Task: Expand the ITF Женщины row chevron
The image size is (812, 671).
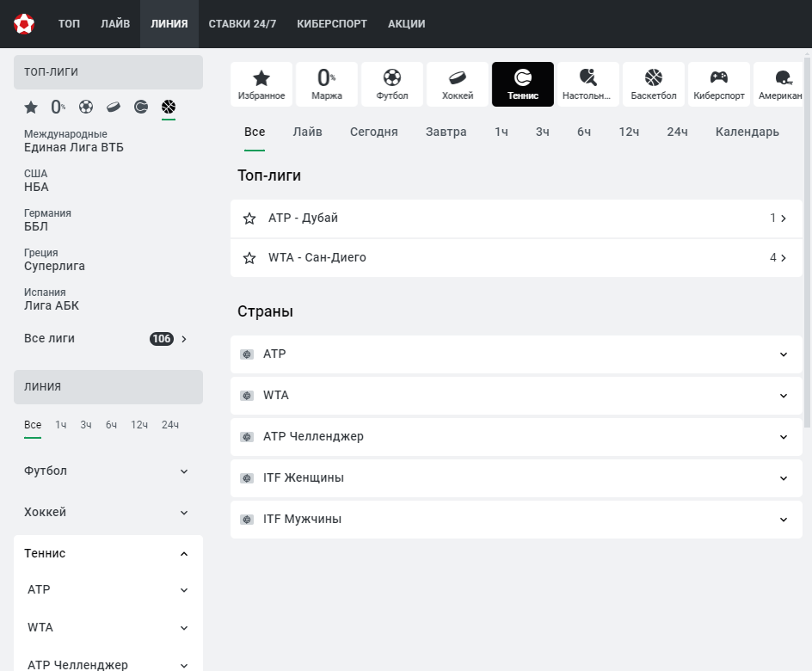Action: [x=784, y=478]
